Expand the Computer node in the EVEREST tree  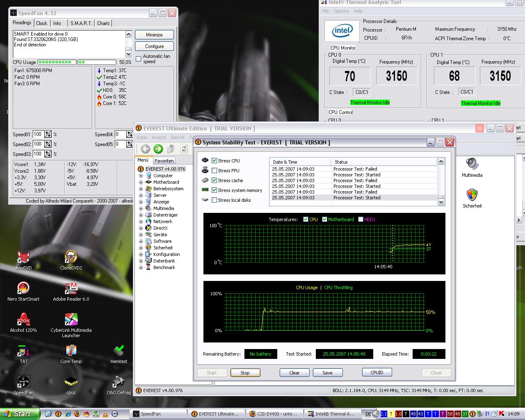[141, 176]
